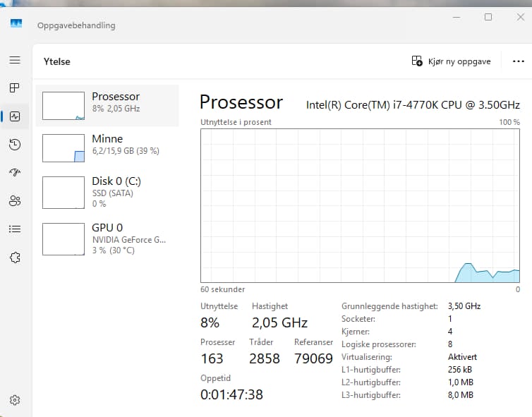Click the Tråder count 2858
This screenshot has width=532, height=417.
tap(265, 358)
